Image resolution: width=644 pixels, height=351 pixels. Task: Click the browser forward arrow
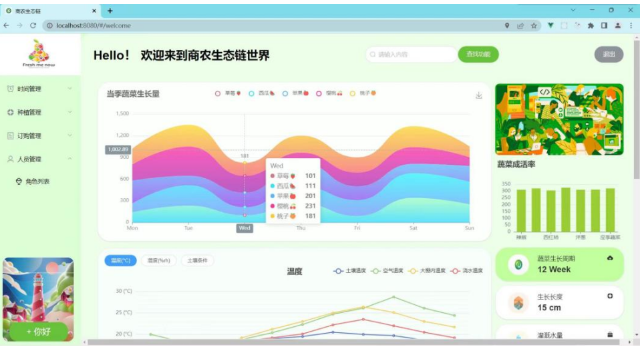click(20, 25)
